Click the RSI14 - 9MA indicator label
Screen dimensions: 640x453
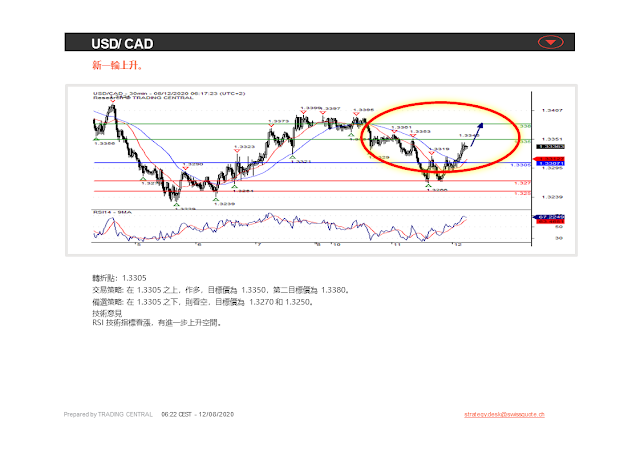click(x=112, y=212)
